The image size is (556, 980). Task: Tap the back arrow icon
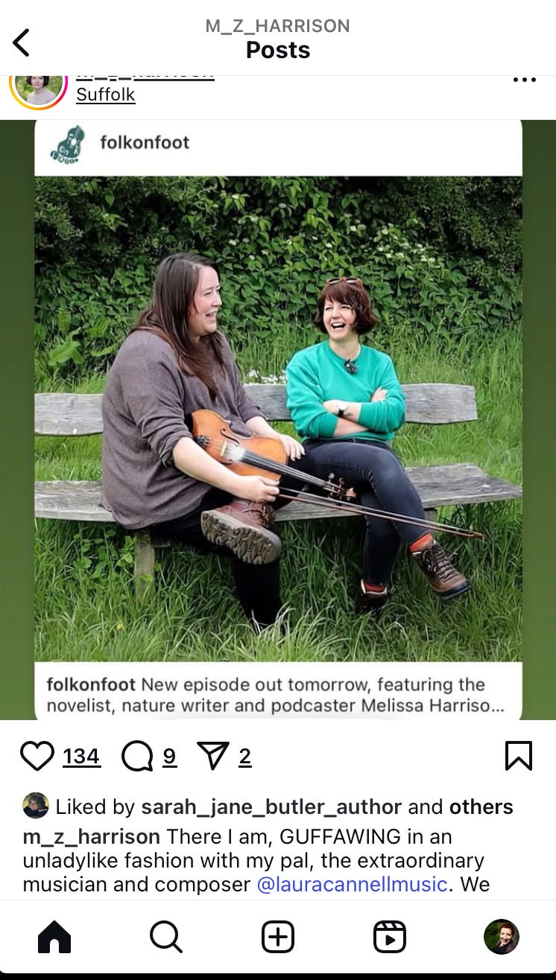[x=22, y=42]
